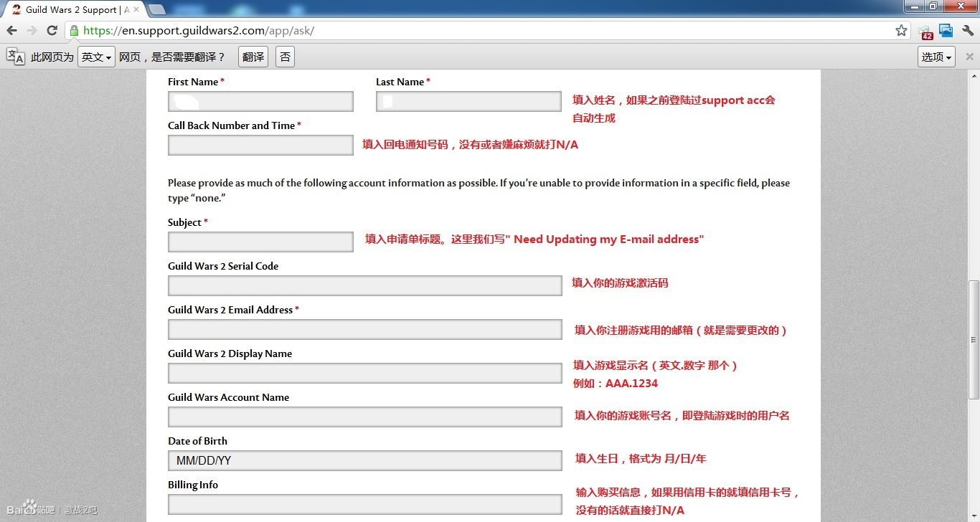980x522 pixels.
Task: Click the Billing Info input field
Action: pyautogui.click(x=365, y=504)
